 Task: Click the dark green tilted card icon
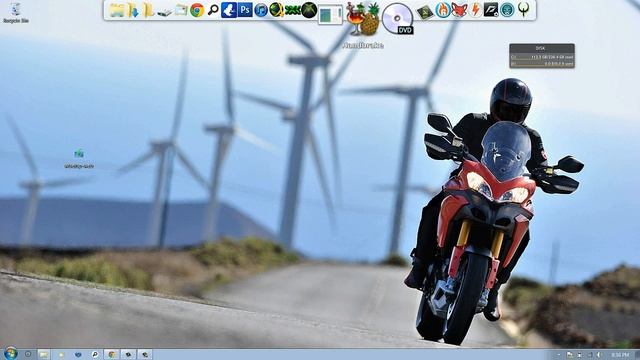(x=425, y=12)
